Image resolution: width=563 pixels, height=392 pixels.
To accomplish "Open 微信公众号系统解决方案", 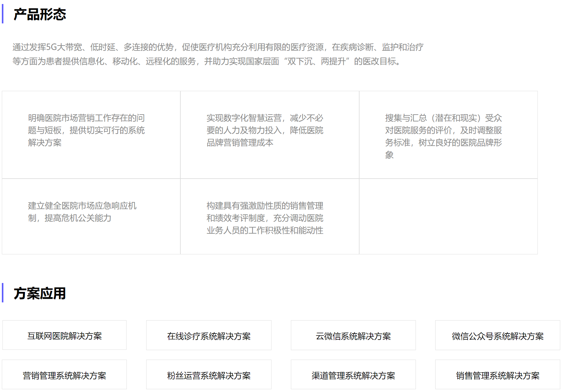I will click(x=497, y=335).
